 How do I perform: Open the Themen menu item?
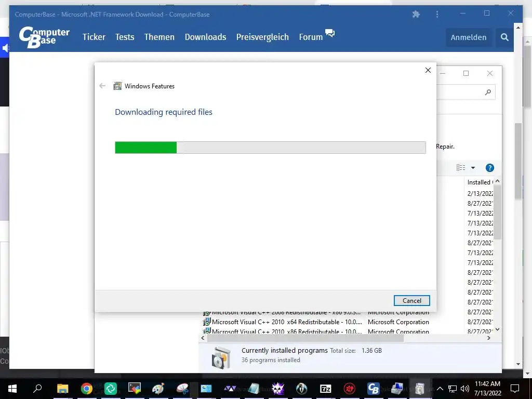[159, 37]
